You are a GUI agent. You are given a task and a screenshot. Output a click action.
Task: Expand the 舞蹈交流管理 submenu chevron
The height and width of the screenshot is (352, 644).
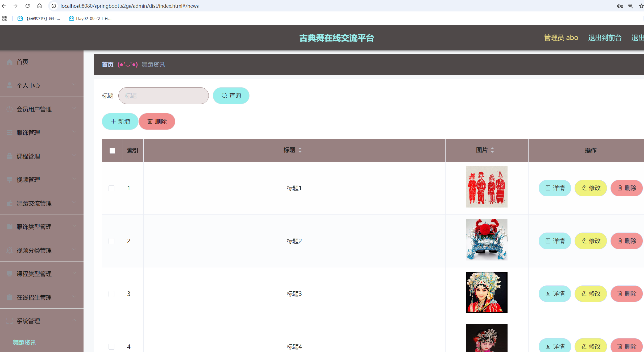tap(74, 202)
